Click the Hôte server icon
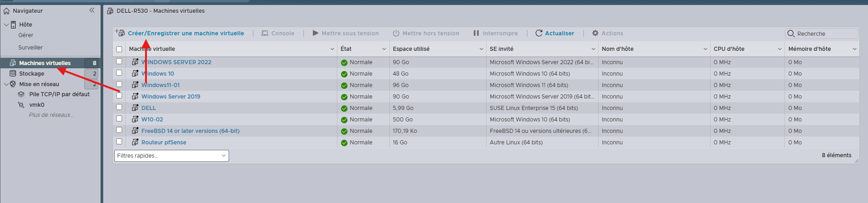The height and width of the screenshot is (203, 868). coord(13,24)
